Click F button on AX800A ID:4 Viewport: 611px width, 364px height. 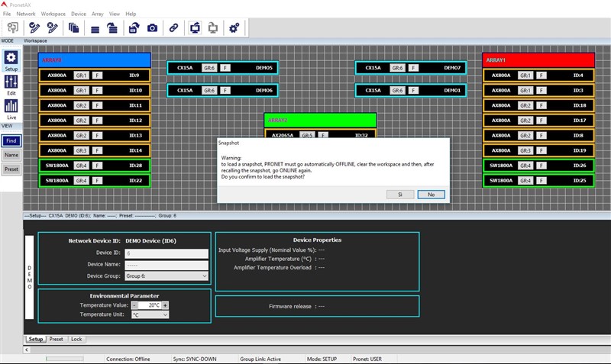(x=541, y=75)
